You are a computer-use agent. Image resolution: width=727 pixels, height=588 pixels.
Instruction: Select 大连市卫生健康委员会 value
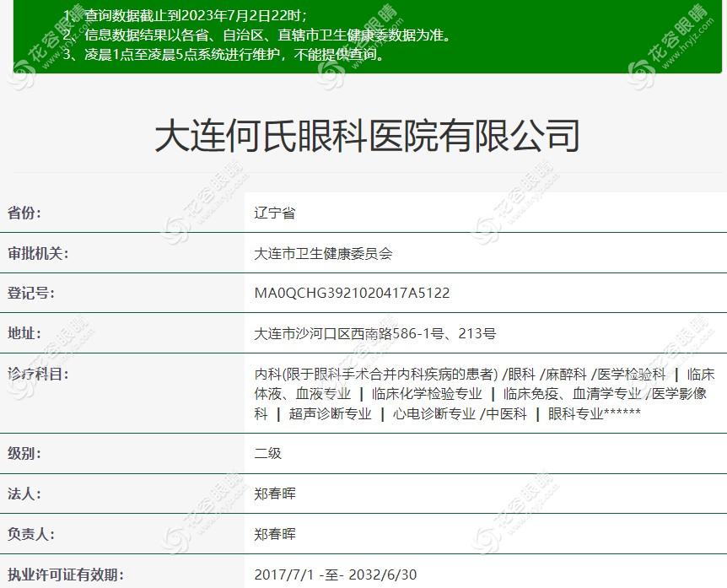tap(323, 253)
